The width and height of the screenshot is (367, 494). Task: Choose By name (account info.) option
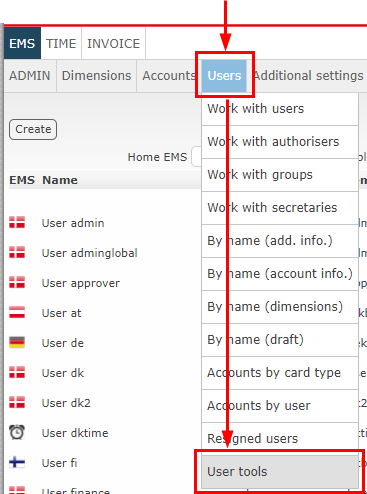280,274
